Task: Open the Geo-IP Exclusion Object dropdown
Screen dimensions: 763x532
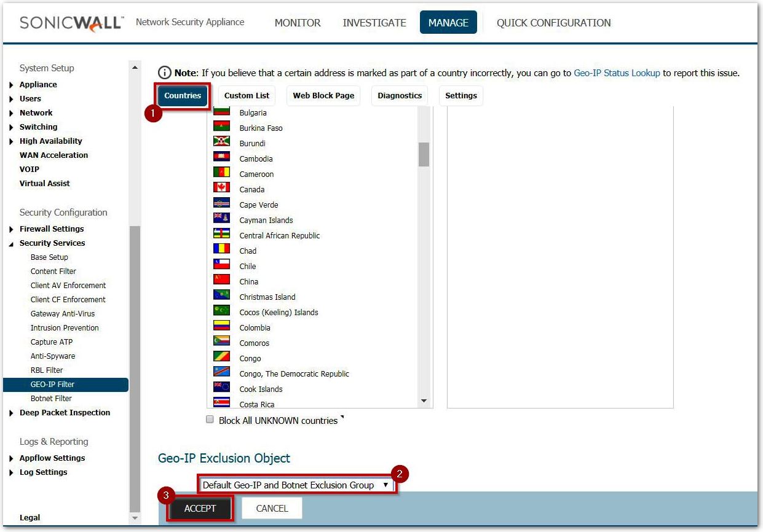Action: (296, 485)
